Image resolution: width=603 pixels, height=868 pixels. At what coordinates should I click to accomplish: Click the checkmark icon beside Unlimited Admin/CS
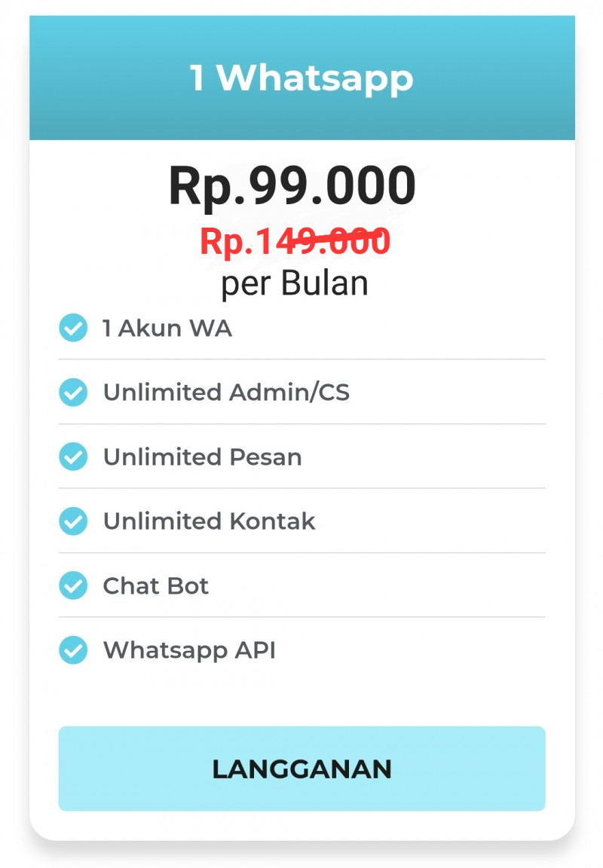tap(73, 393)
